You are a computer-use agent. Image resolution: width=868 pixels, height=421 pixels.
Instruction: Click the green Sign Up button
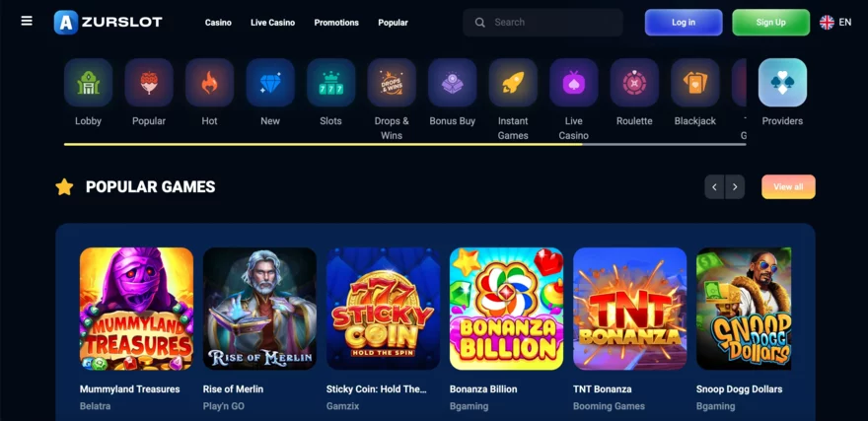tap(770, 22)
